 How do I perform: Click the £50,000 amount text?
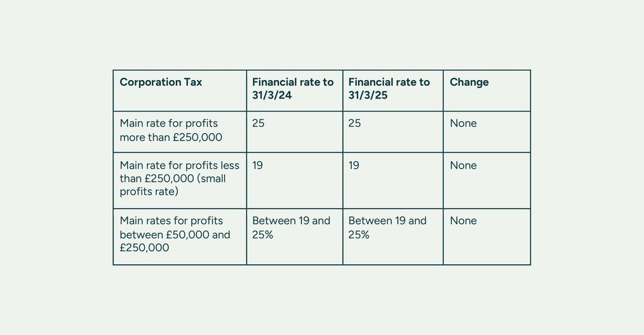pos(187,235)
